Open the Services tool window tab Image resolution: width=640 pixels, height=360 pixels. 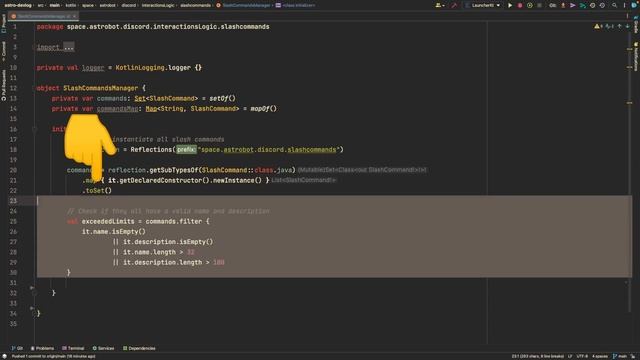103,348
